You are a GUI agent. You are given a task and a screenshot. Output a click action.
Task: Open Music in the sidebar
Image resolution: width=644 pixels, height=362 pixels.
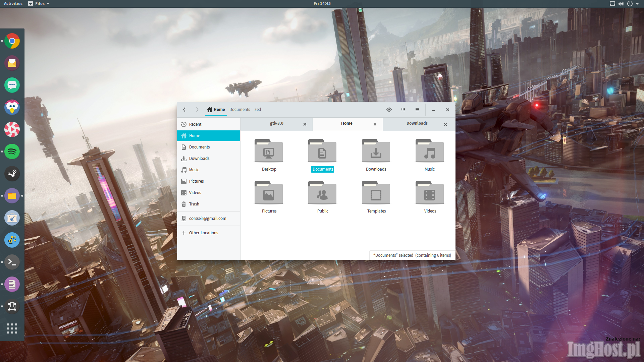click(209, 170)
